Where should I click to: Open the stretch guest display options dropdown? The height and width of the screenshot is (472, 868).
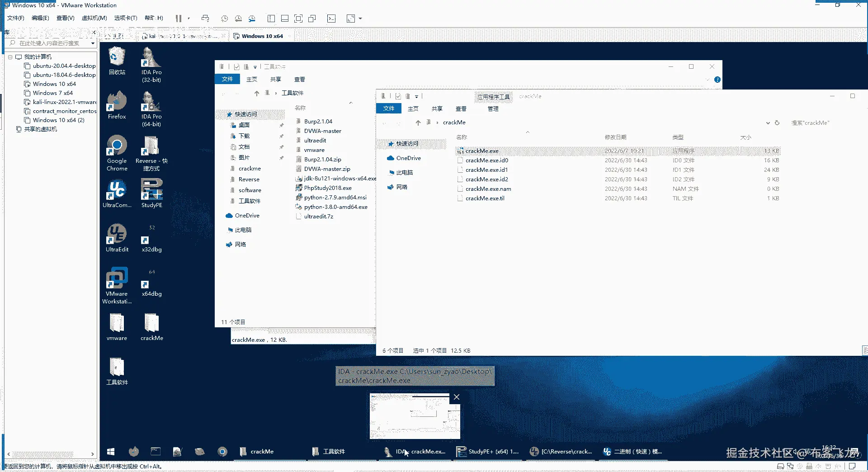[360, 19]
